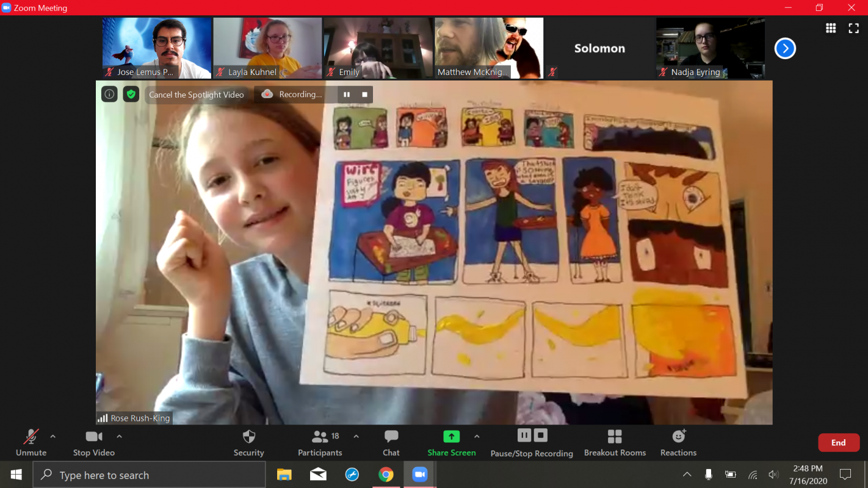Expand audio options arrow next to Unmute
Image resolution: width=868 pixels, height=488 pixels.
[52, 436]
